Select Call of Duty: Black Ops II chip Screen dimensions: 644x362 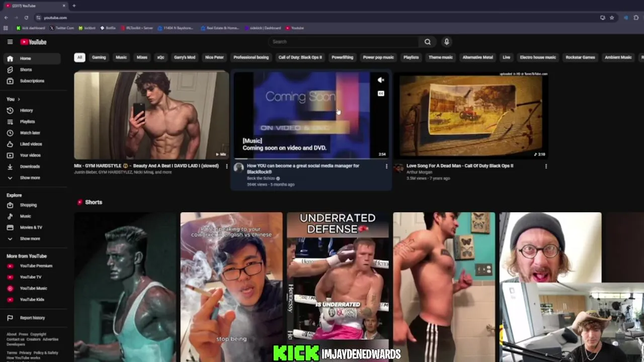300,57
